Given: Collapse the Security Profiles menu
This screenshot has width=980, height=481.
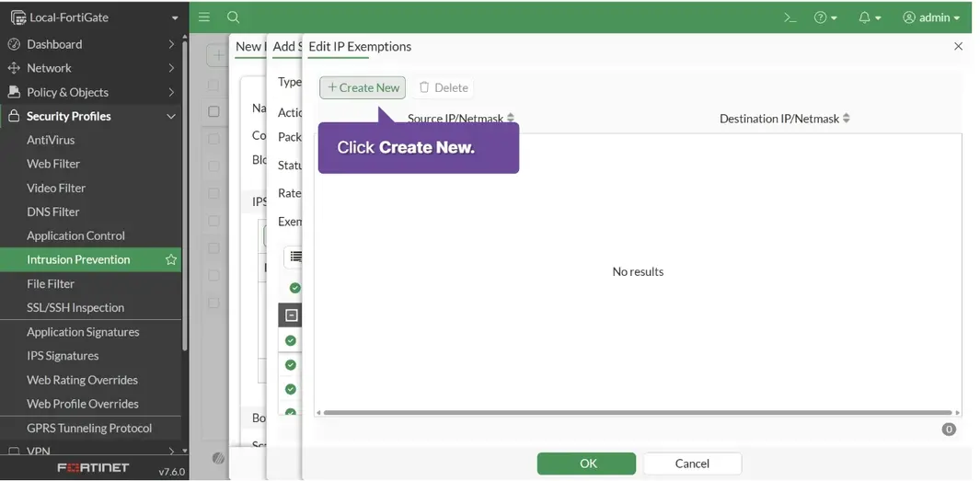Looking at the screenshot, I should pyautogui.click(x=91, y=116).
